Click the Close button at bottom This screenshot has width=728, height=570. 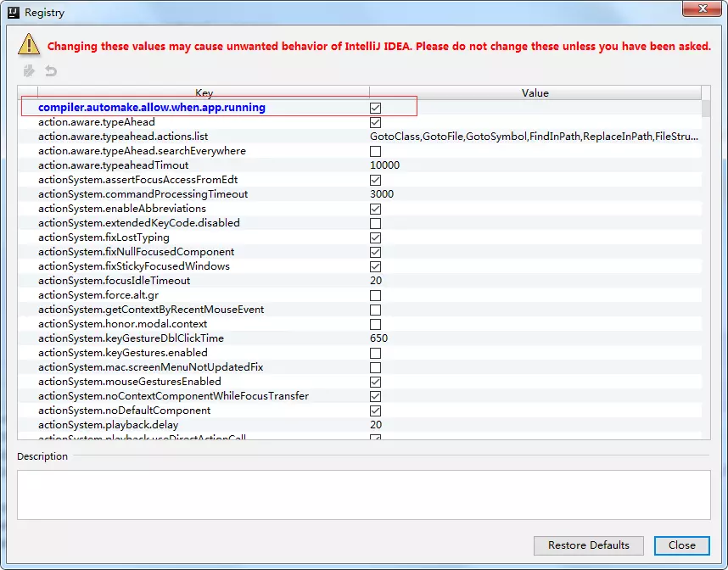click(x=681, y=545)
